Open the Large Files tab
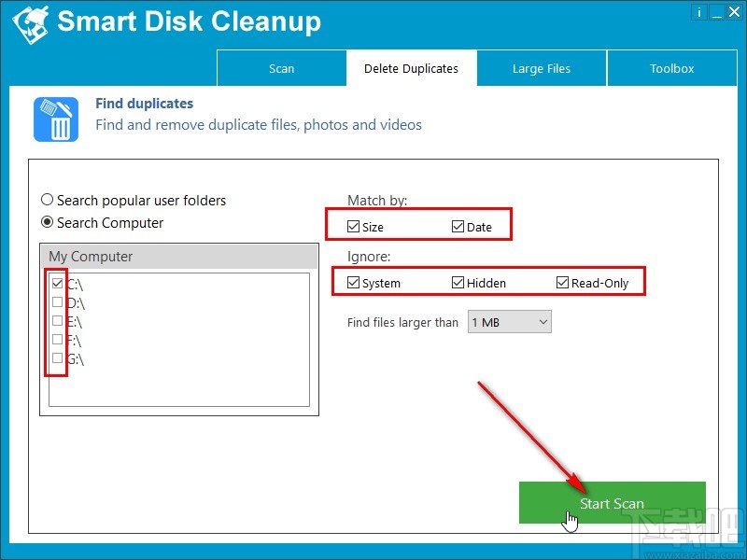 [x=542, y=68]
